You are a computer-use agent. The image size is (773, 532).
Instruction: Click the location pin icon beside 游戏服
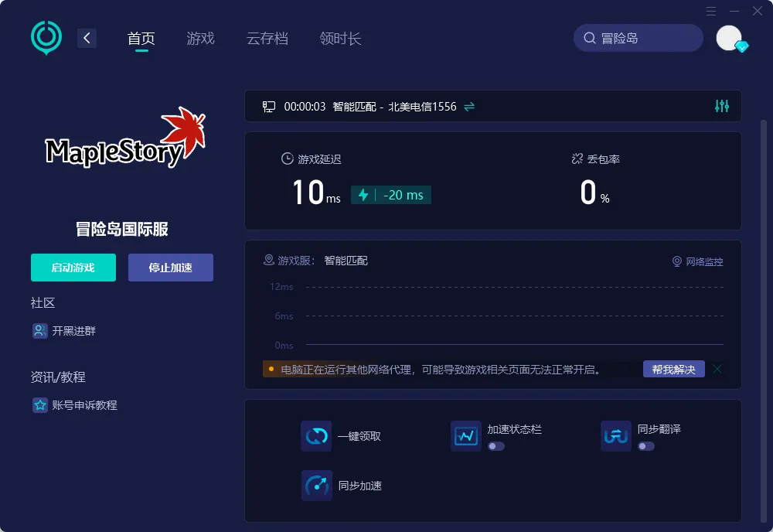point(269,260)
